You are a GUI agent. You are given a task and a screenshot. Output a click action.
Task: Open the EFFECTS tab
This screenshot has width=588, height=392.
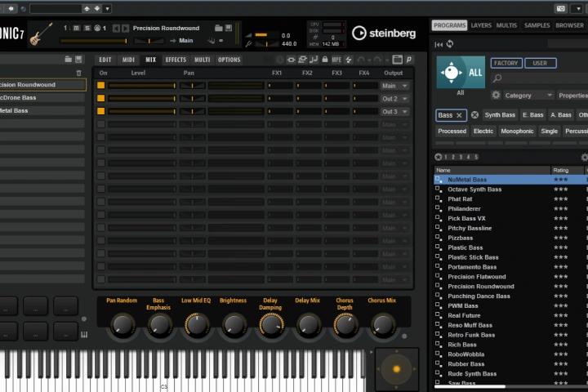click(x=176, y=60)
